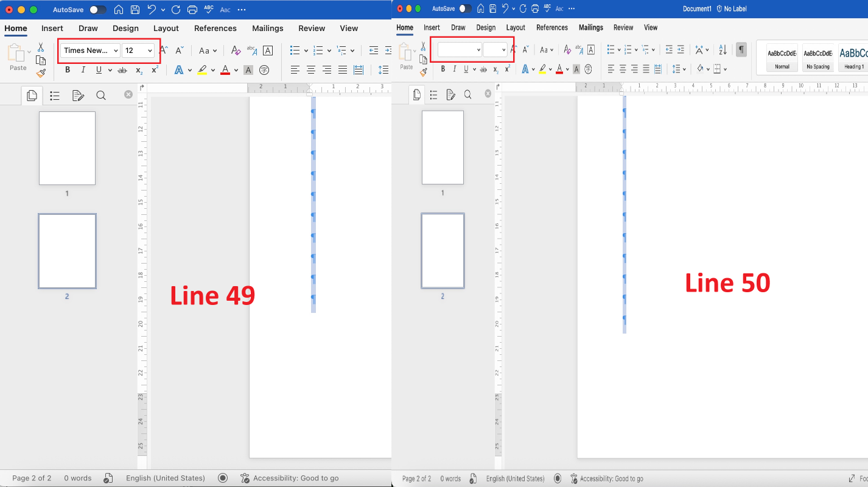Viewport: 868px width, 487px height.
Task: Open the Layout tab in the Document1 window
Action: point(516,27)
